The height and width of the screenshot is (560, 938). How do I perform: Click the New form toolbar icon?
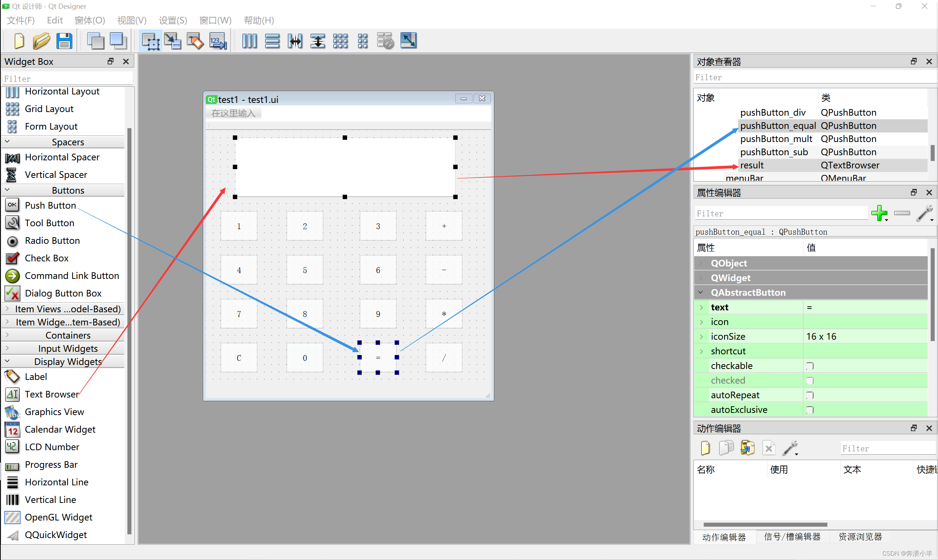[x=19, y=41]
